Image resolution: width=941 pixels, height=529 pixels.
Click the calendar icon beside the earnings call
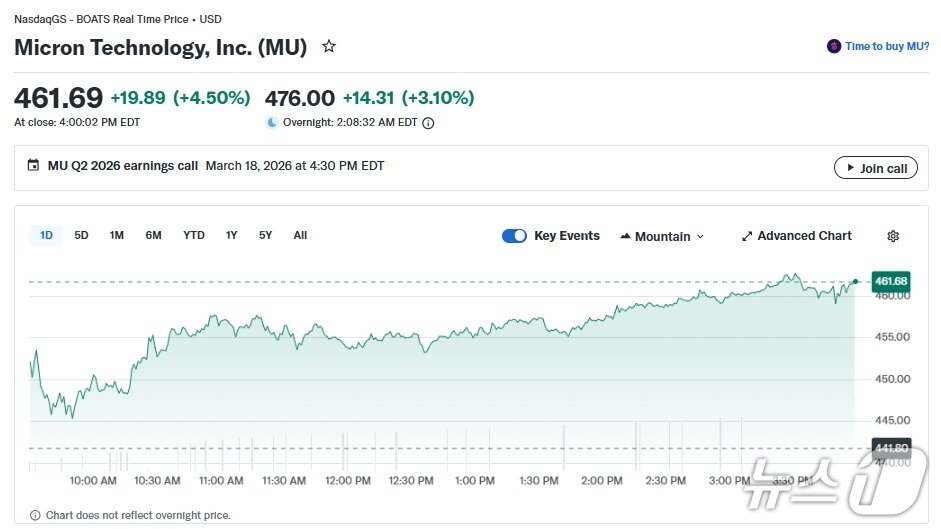(x=33, y=166)
